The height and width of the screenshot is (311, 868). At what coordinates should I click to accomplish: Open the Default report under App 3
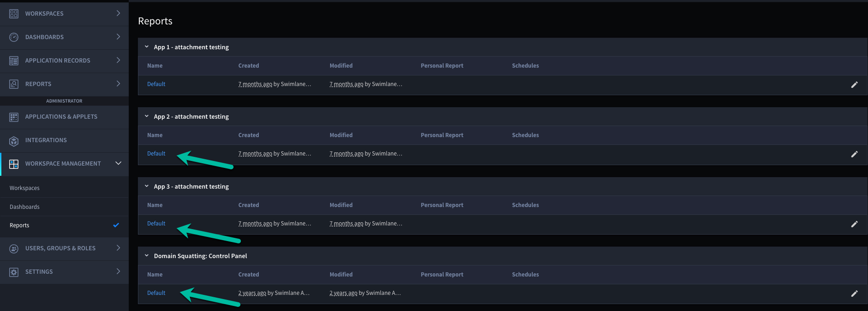(x=156, y=224)
